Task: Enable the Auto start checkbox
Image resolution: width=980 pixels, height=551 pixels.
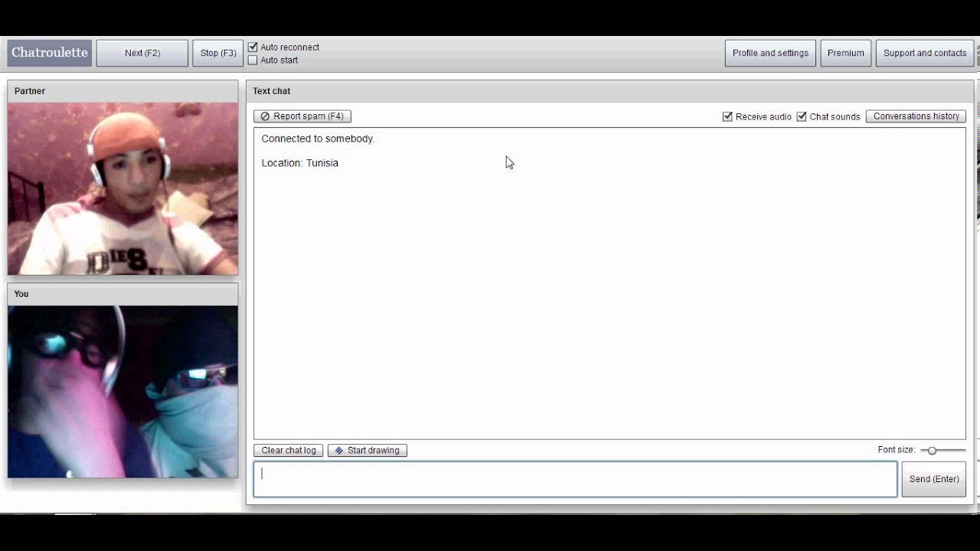Action: pyautogui.click(x=253, y=60)
